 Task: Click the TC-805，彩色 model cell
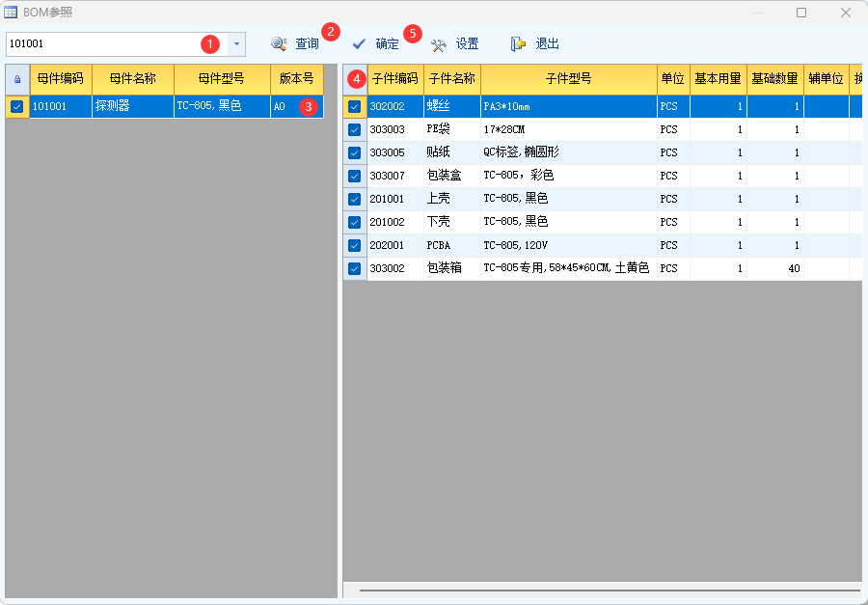coord(568,176)
